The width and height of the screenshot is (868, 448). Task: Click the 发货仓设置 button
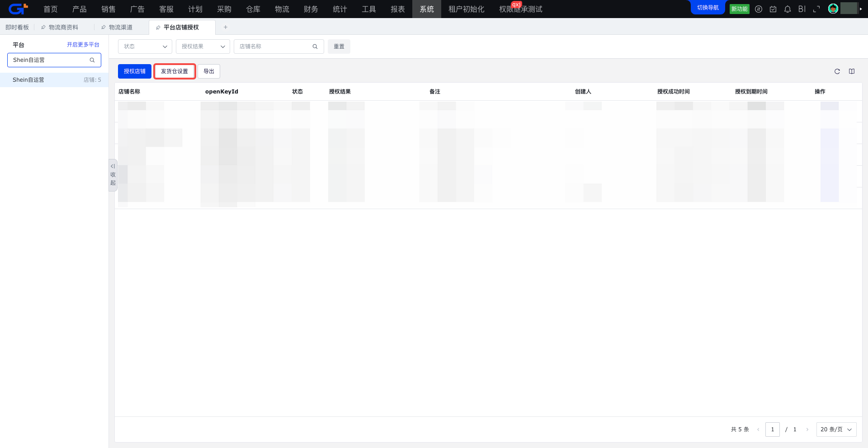175,71
